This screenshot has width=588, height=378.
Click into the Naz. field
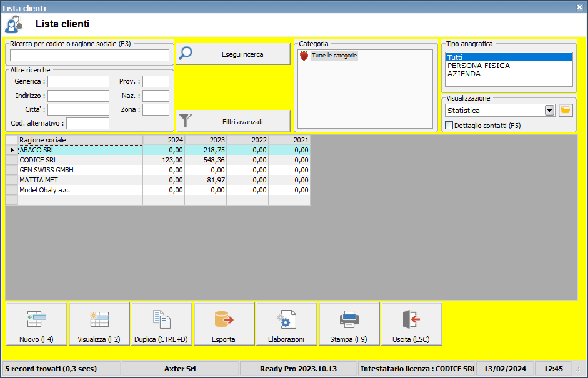156,96
